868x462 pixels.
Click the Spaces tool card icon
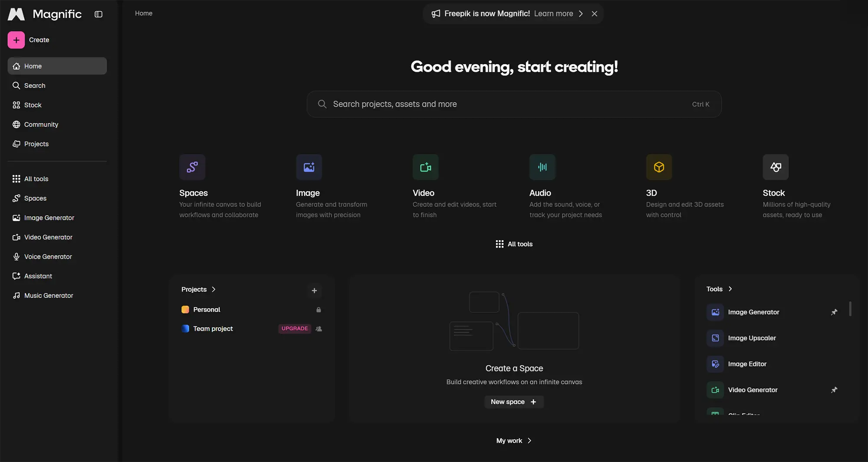(192, 167)
